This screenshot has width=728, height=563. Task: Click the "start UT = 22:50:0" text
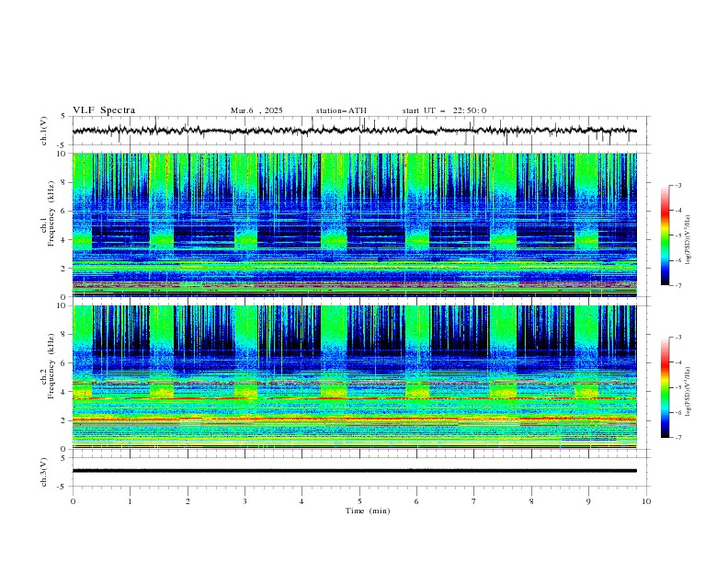[x=444, y=110]
